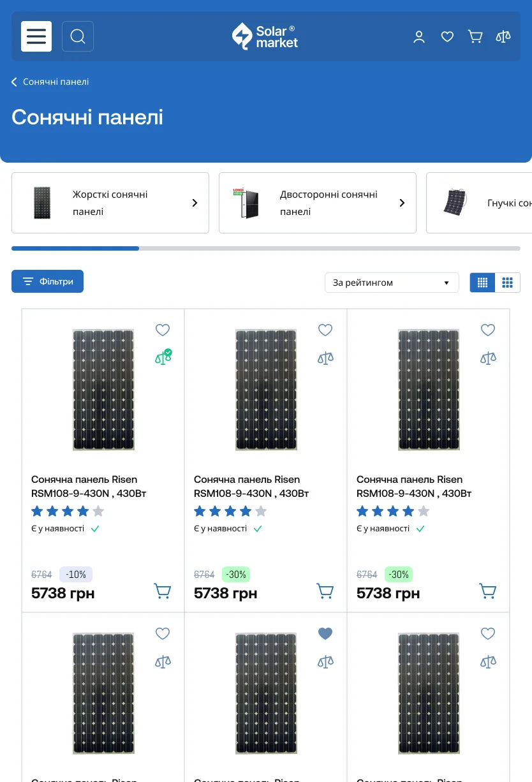532x782 pixels.
Task: Open the Фільтри button
Action: (47, 281)
